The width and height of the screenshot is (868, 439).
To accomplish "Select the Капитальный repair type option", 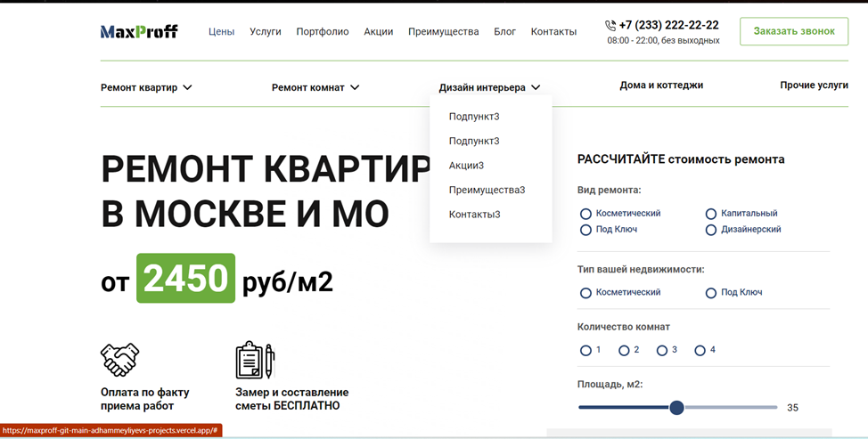I will click(x=711, y=214).
